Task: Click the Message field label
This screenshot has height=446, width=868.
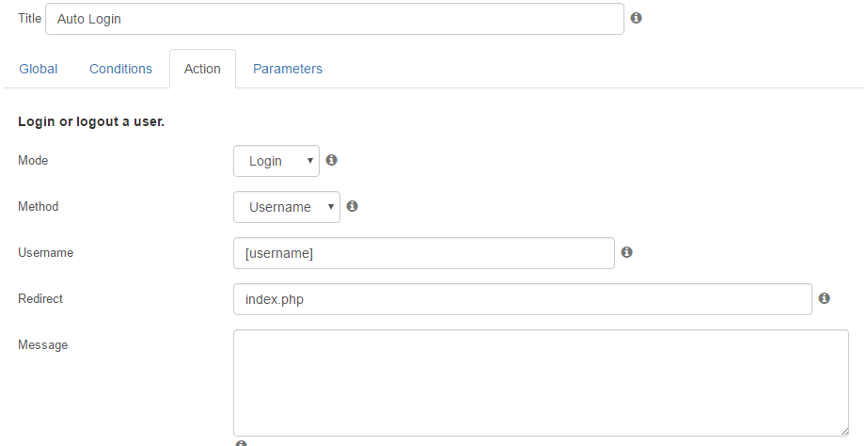Action: [42, 344]
